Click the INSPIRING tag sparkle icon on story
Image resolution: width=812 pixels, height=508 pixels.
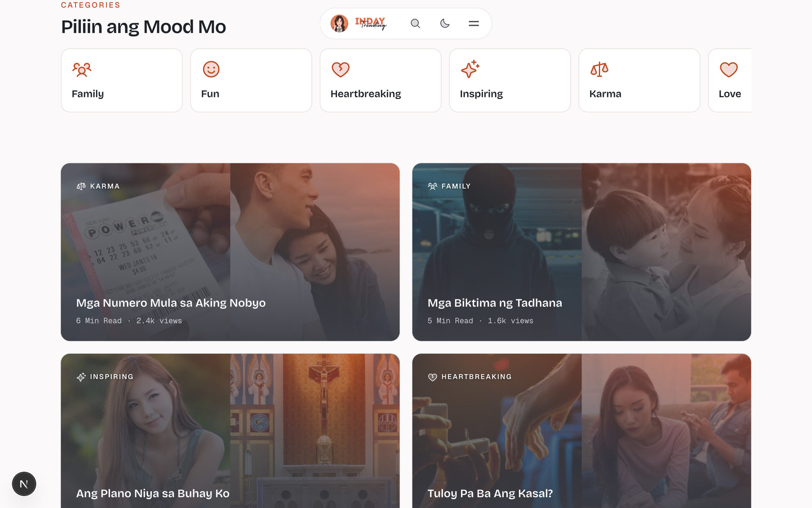coord(81,377)
